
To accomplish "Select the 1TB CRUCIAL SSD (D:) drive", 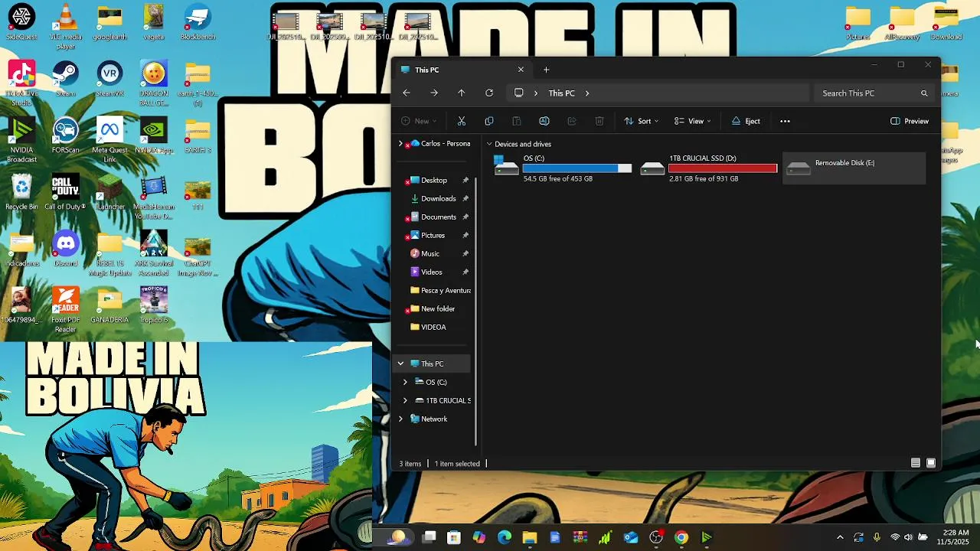I will click(x=709, y=168).
